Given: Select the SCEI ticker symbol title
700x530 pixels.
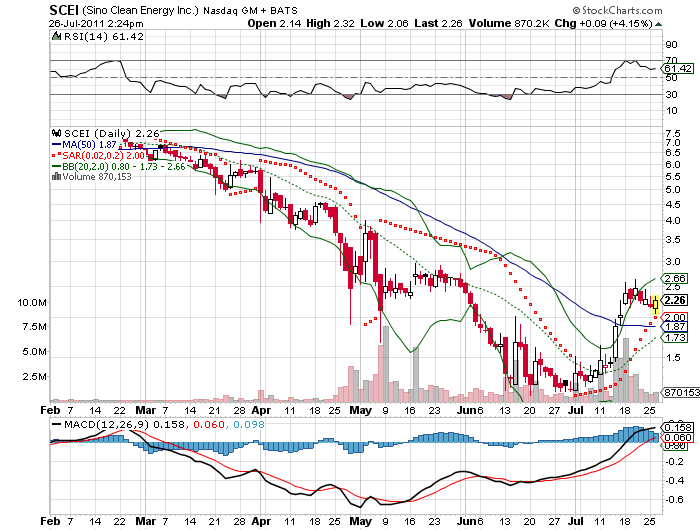Looking at the screenshot, I should (64, 10).
